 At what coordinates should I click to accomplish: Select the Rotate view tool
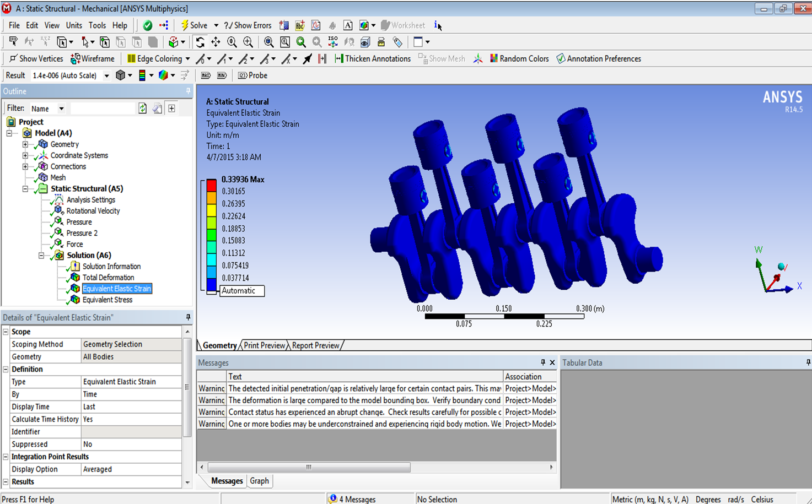[x=200, y=42]
